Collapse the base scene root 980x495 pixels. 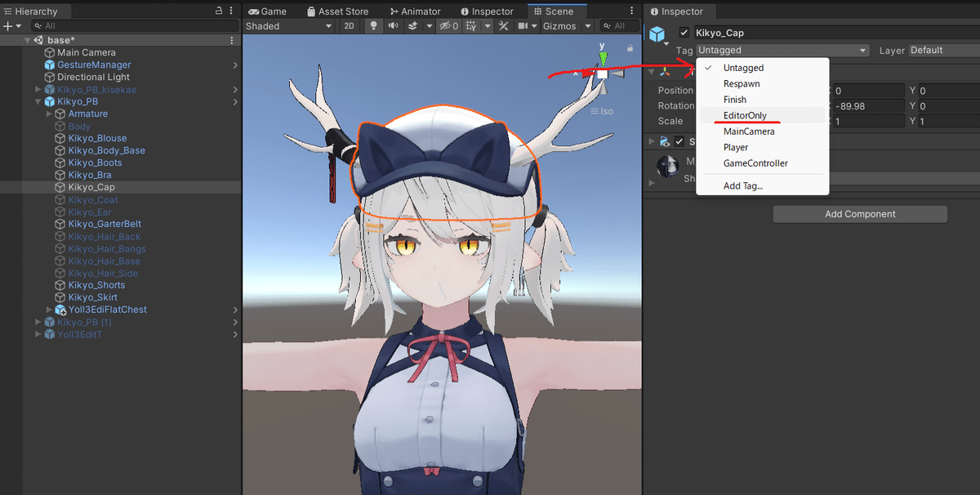[x=28, y=41]
